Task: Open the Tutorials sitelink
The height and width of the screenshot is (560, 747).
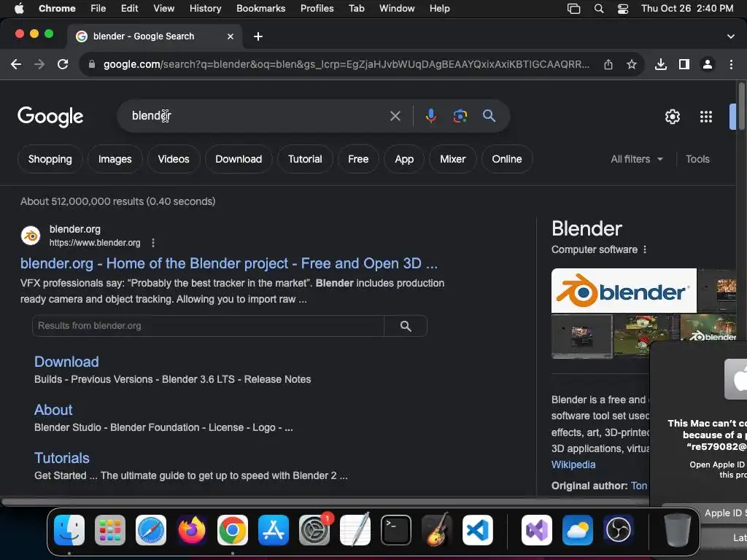Action: [x=62, y=458]
